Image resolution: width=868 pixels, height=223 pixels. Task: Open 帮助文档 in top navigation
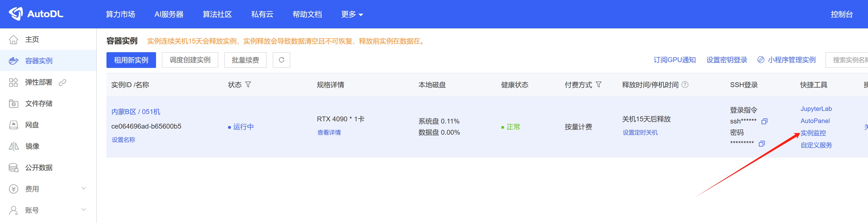point(307,15)
